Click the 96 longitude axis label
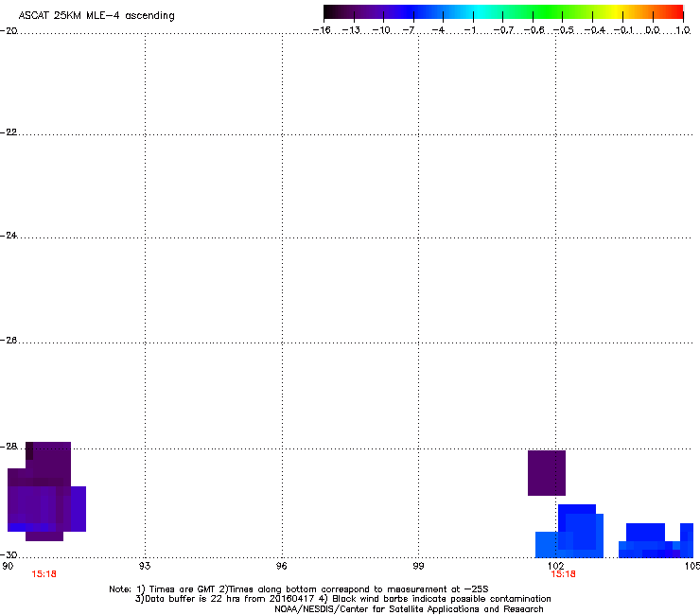 point(281,566)
